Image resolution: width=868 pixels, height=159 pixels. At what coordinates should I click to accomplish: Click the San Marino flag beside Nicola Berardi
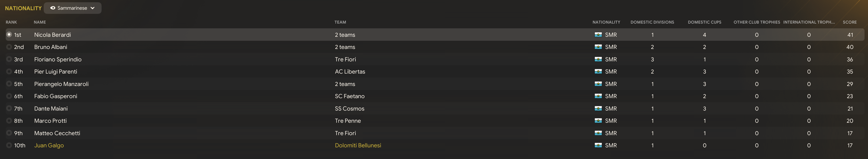[x=598, y=35]
